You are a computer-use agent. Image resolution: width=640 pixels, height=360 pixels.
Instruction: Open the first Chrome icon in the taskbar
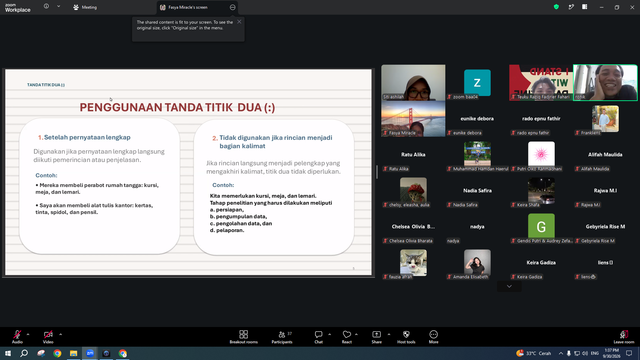pyautogui.click(x=57, y=353)
